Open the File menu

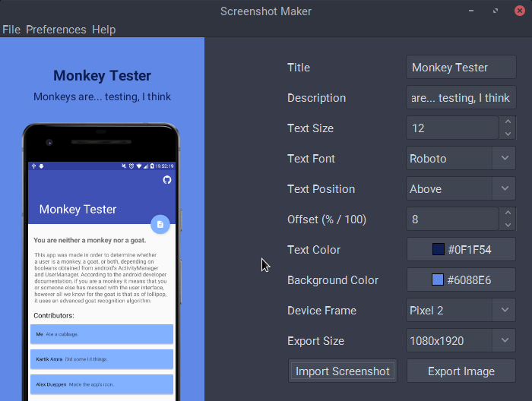11,30
